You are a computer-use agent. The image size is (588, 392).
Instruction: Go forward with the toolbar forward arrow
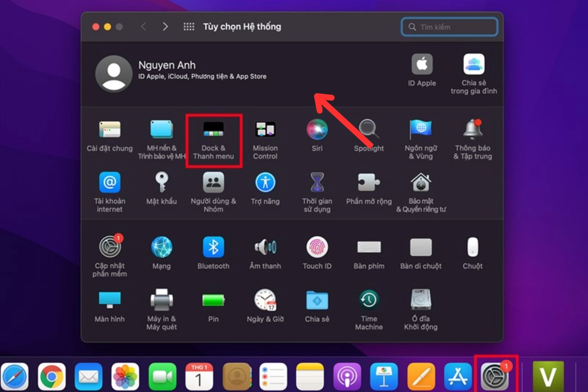[165, 27]
